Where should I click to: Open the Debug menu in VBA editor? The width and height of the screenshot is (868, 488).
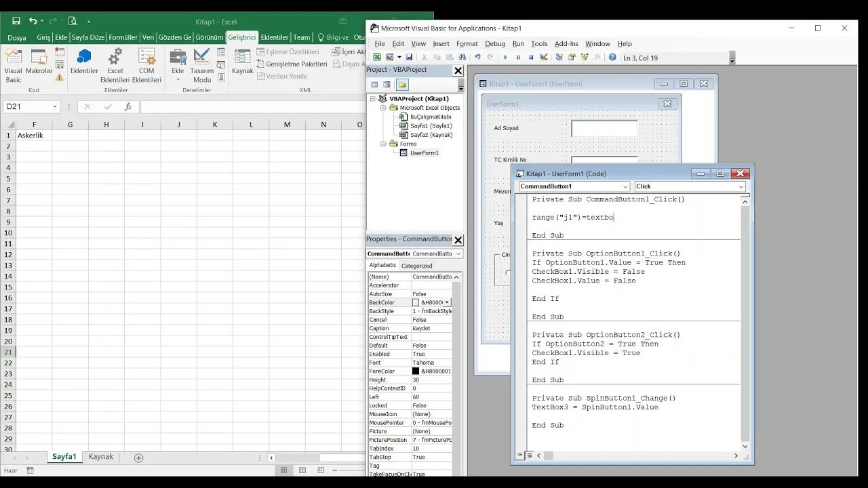(x=495, y=43)
